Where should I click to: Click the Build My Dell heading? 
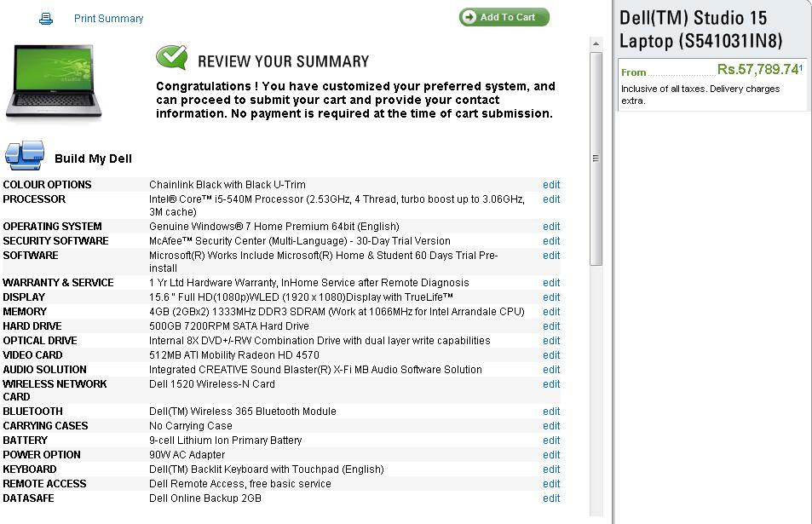tap(93, 159)
